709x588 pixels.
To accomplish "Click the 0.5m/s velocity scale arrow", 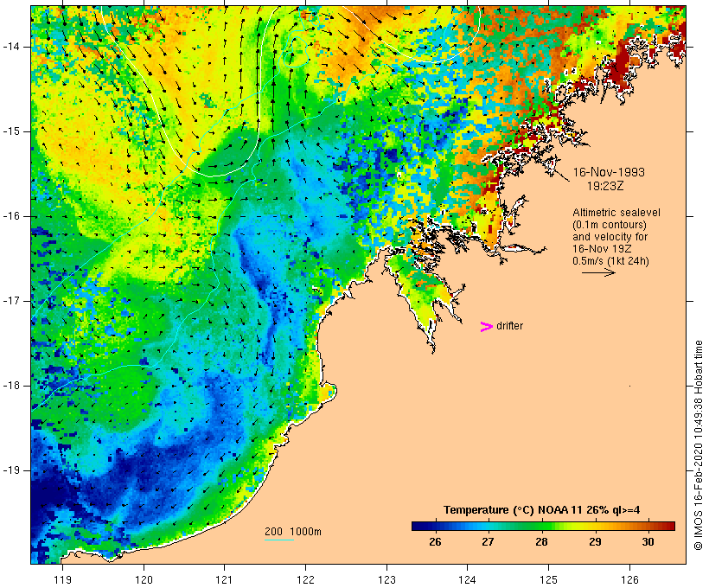I will point(598,272).
